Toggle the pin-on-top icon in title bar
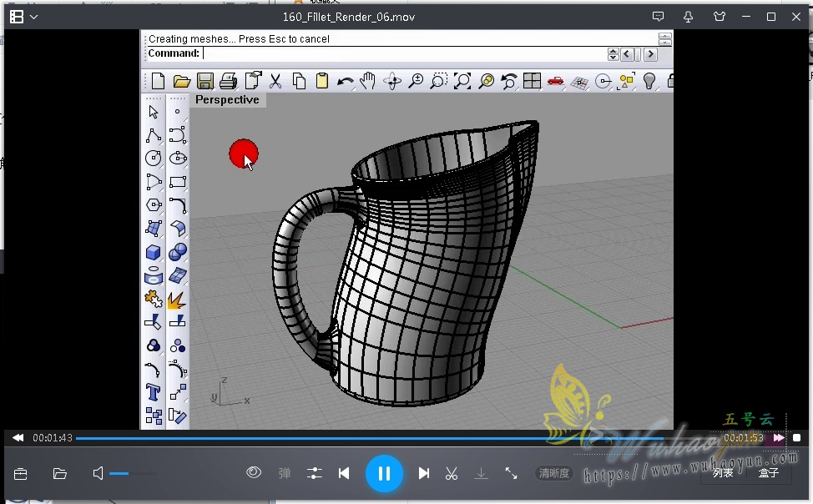The width and height of the screenshot is (813, 504). 688,18
